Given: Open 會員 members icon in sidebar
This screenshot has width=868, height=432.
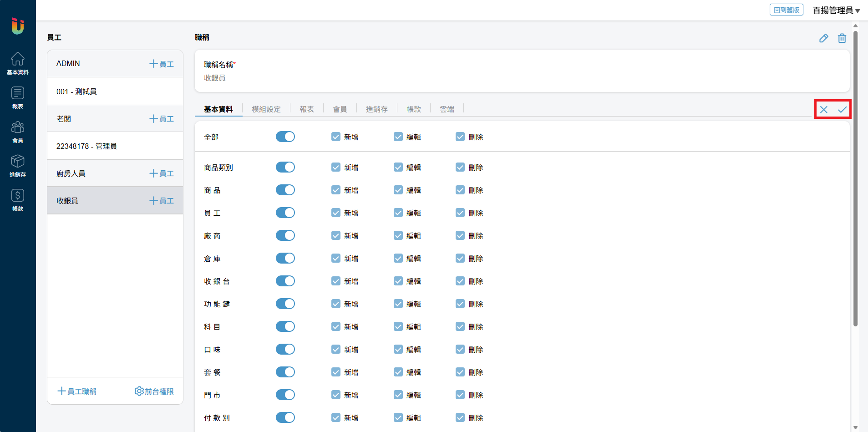Looking at the screenshot, I should (18, 132).
